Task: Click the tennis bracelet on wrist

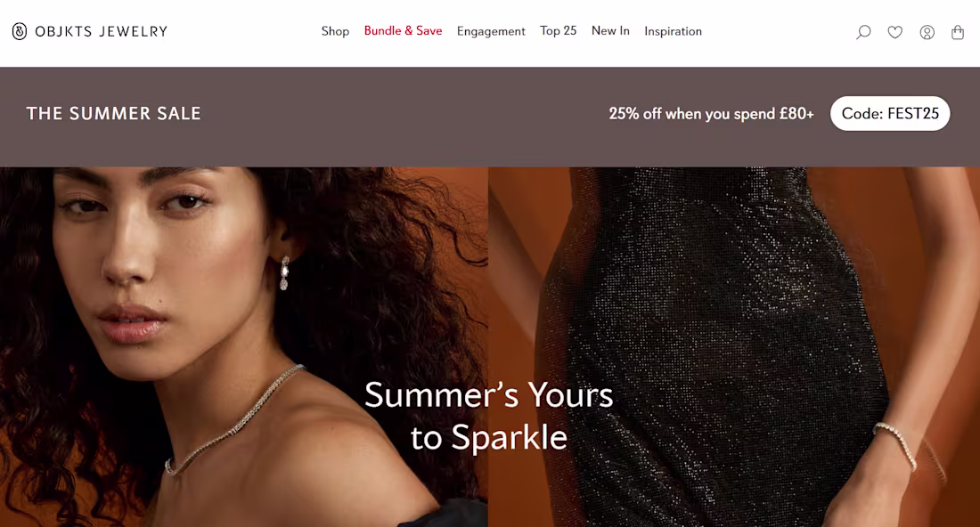Action: [896, 444]
